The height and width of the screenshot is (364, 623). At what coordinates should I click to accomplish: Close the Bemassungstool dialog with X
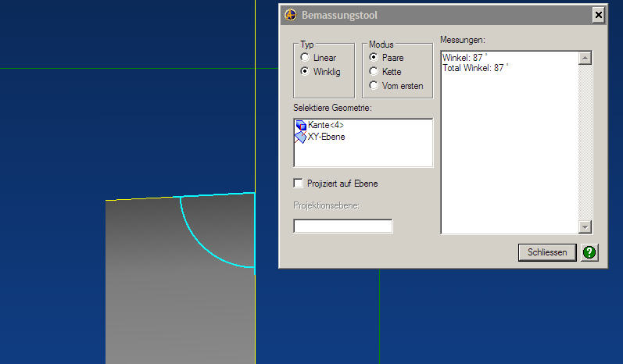click(x=598, y=16)
